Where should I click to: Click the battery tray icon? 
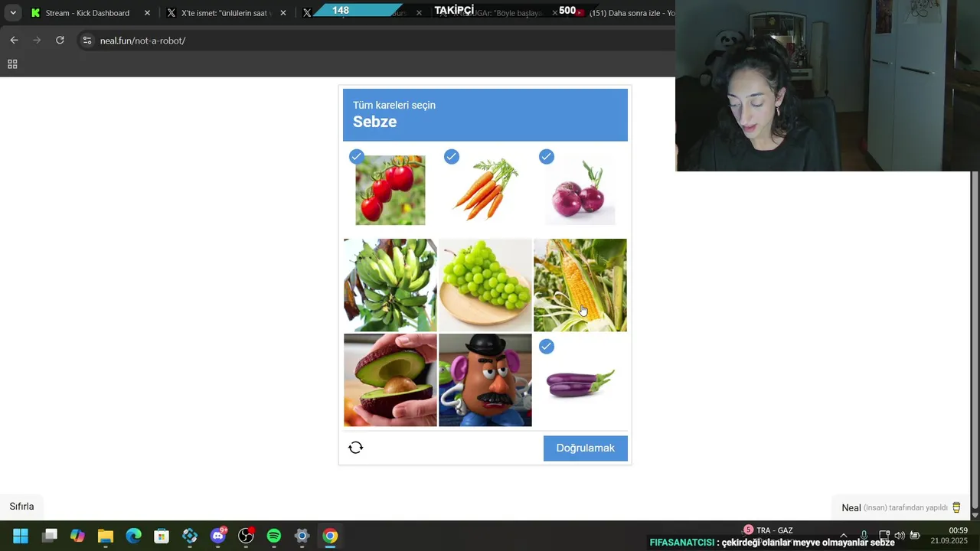[x=915, y=536]
